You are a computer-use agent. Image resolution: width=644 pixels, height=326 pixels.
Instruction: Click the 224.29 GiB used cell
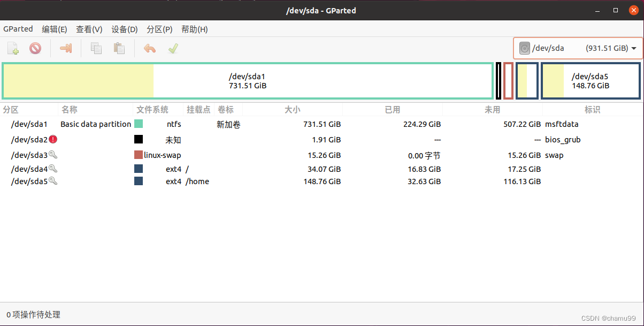tap(422, 124)
